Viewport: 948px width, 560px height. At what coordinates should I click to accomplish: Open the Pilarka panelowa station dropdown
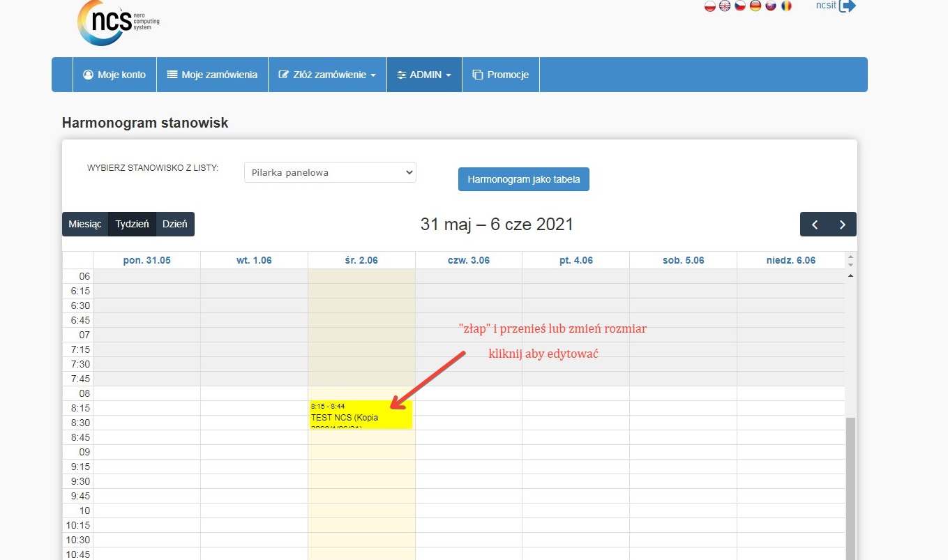(x=330, y=172)
